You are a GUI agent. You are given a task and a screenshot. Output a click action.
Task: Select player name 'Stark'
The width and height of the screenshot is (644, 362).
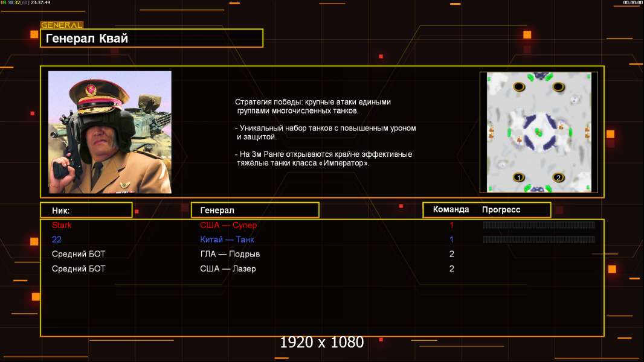62,225
